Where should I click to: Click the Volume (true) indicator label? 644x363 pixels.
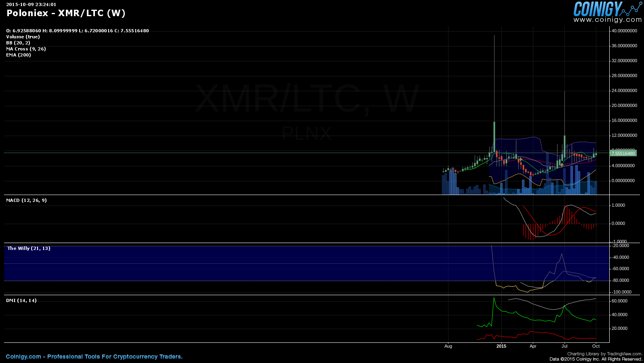pyautogui.click(x=23, y=37)
